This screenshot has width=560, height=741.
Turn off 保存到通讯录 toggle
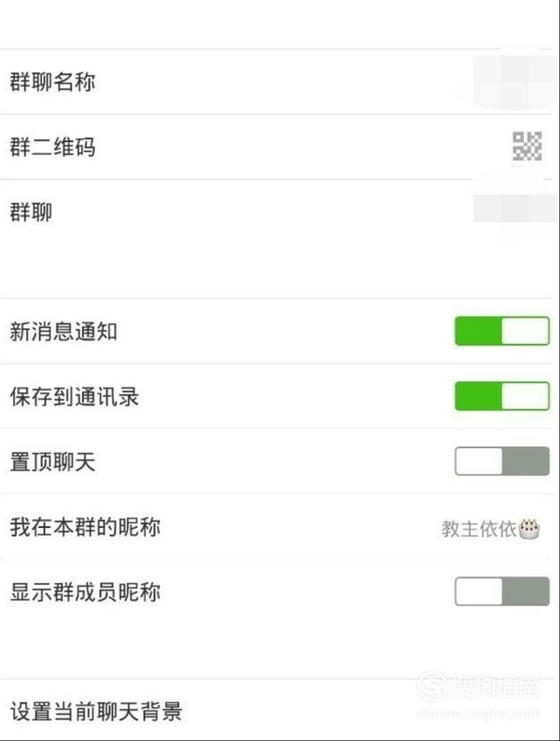[502, 396]
